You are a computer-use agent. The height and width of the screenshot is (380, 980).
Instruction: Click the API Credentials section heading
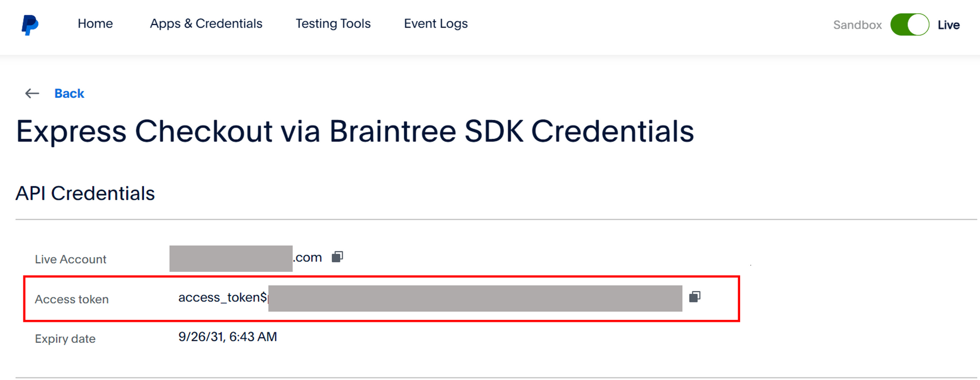tap(85, 193)
